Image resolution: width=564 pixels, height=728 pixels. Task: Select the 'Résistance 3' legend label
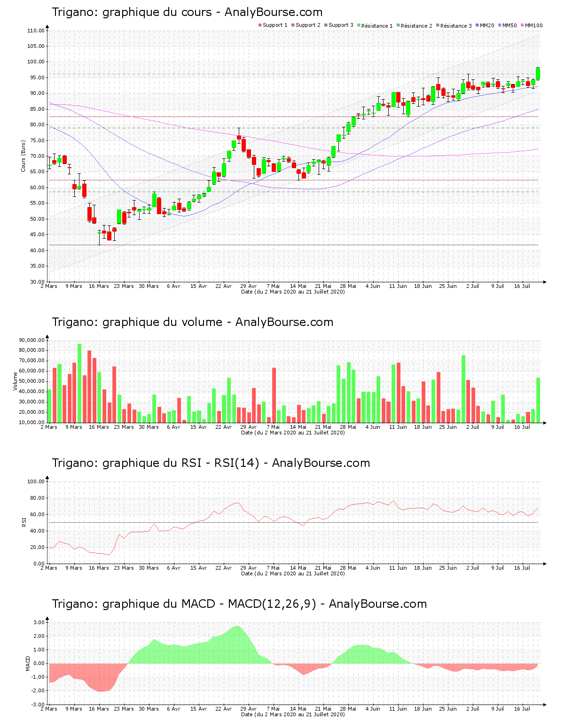coord(456,26)
